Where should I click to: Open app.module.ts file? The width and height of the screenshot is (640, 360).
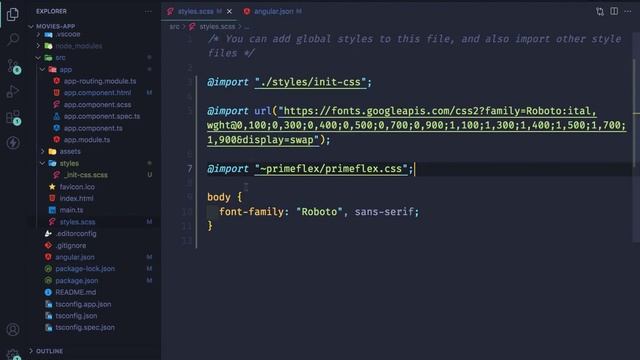(x=87, y=140)
